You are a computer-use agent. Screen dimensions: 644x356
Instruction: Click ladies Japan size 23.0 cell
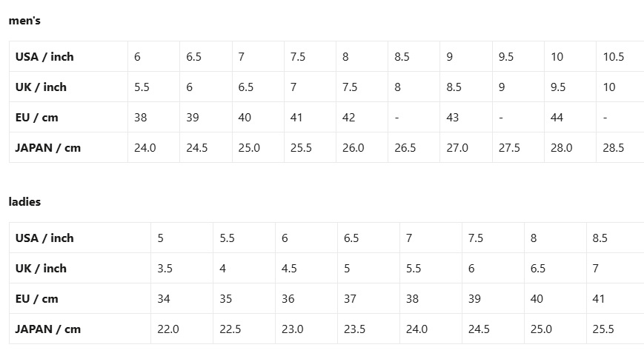(x=306, y=329)
